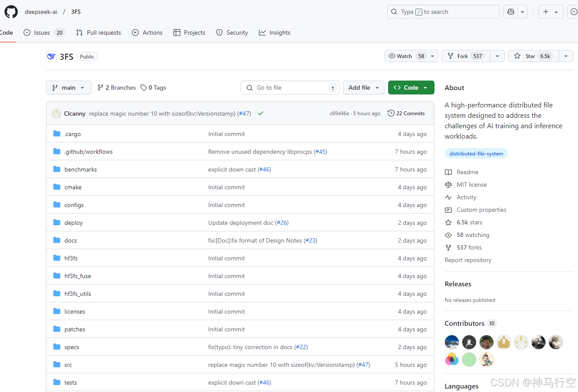The width and height of the screenshot is (578, 392).
Task: Click the hf3fs folder icon
Action: (57, 258)
